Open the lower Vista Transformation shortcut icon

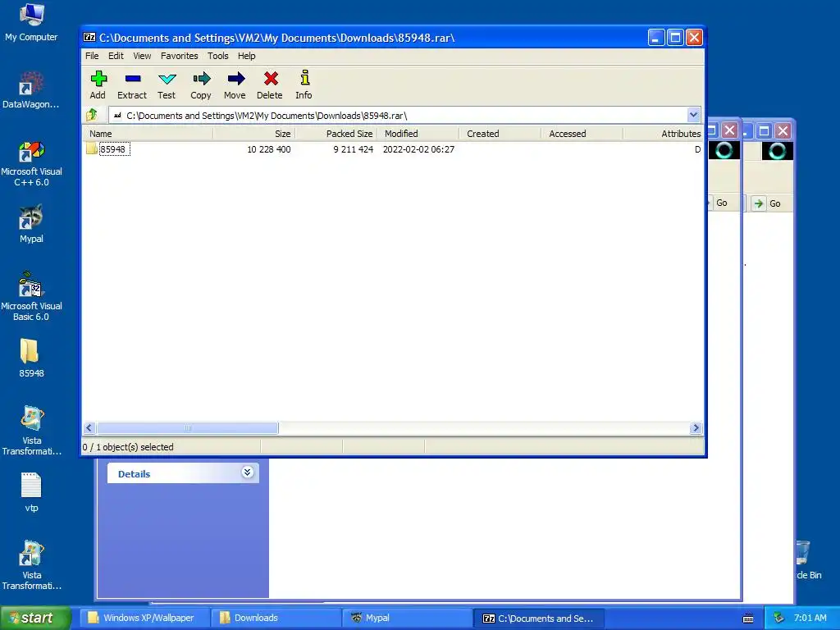point(31,565)
